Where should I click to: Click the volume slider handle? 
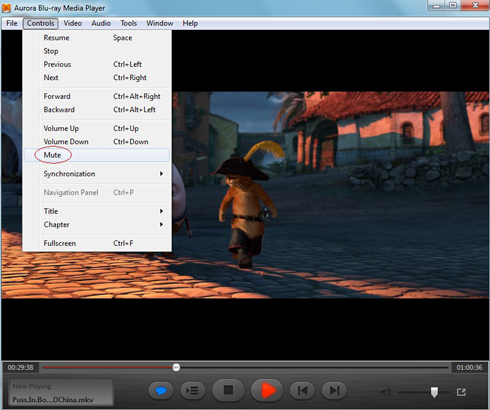pos(434,392)
